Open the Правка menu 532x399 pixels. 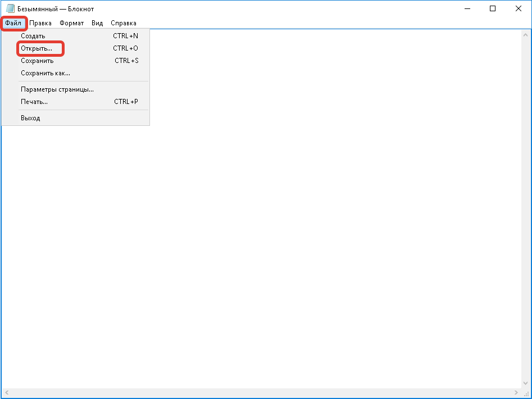click(40, 23)
